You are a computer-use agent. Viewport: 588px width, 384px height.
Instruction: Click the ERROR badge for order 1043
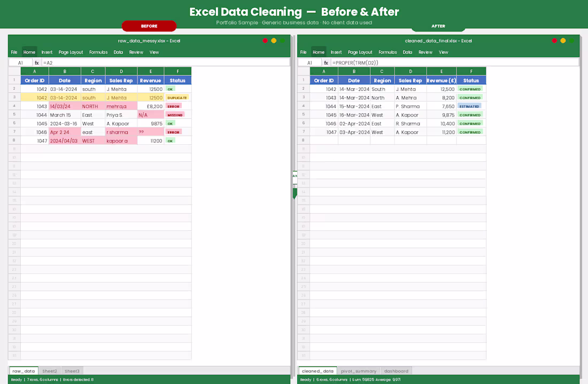tap(174, 106)
